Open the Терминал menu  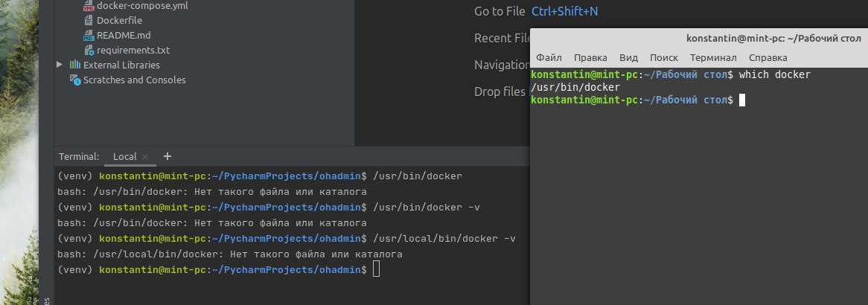pyautogui.click(x=713, y=58)
